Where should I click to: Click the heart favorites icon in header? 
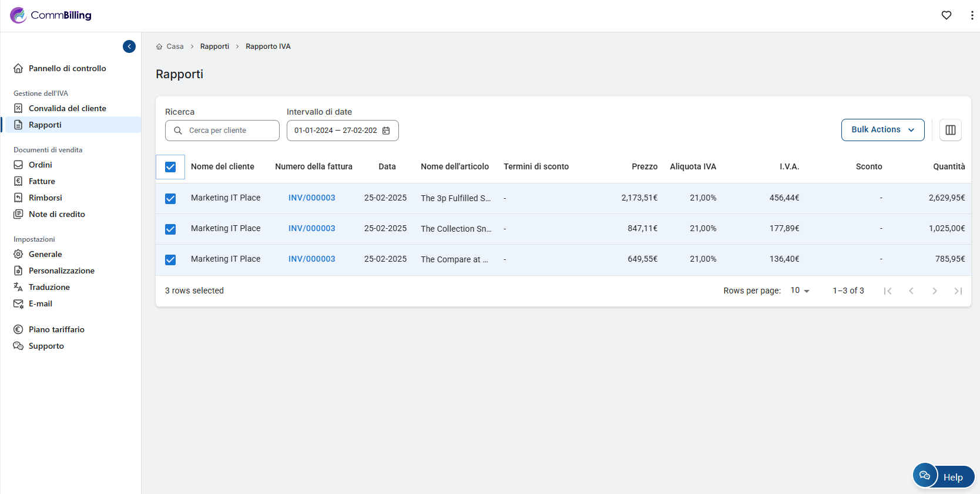point(946,15)
